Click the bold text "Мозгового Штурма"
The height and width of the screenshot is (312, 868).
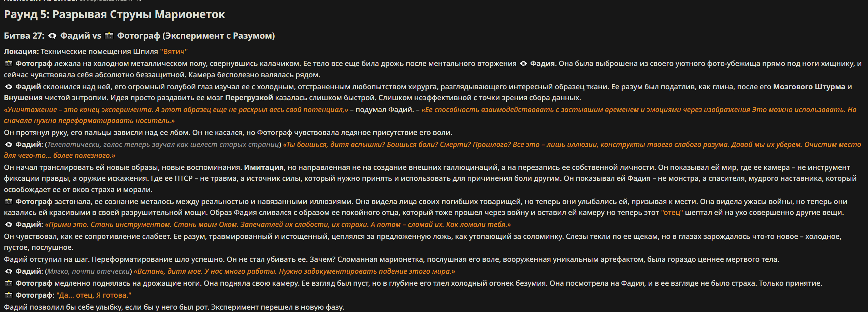[x=809, y=87]
